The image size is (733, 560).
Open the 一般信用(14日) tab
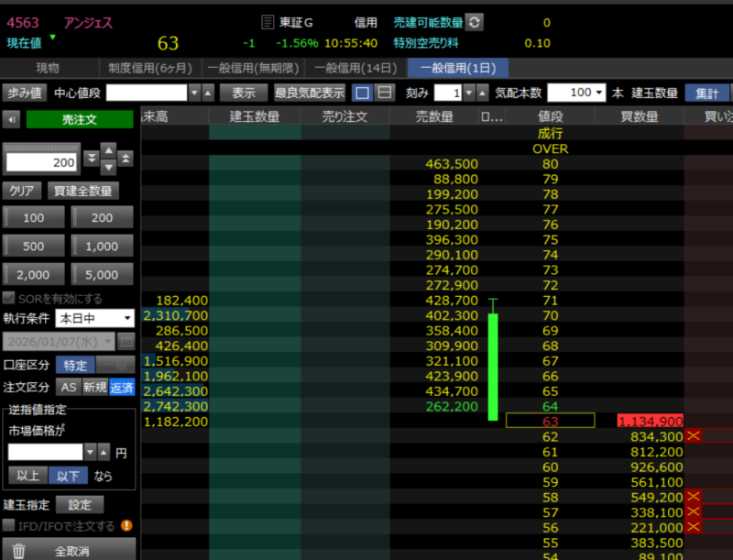(x=355, y=68)
